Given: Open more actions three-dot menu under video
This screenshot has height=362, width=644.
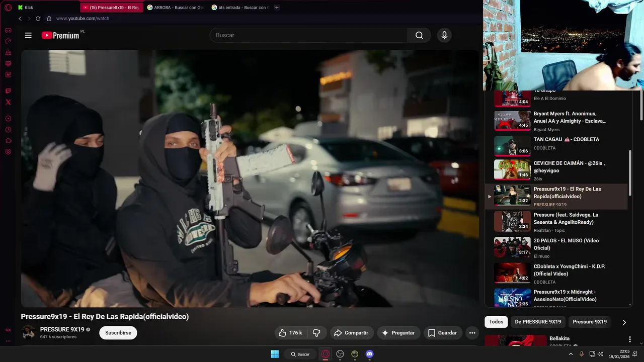Looking at the screenshot, I should (472, 333).
